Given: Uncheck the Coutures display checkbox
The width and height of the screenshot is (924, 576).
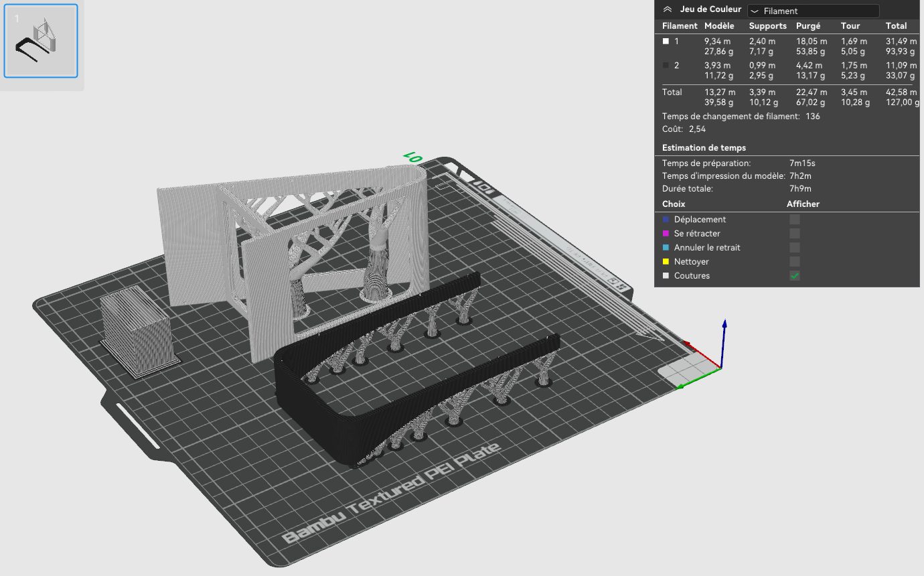Looking at the screenshot, I should point(795,276).
